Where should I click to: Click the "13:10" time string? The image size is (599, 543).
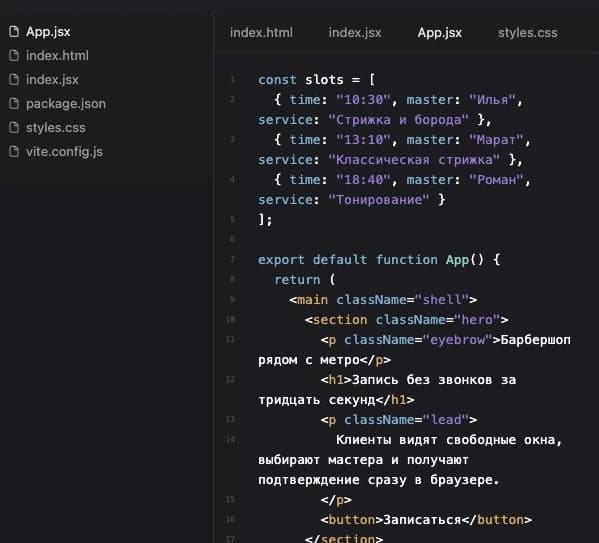pyautogui.click(x=363, y=140)
